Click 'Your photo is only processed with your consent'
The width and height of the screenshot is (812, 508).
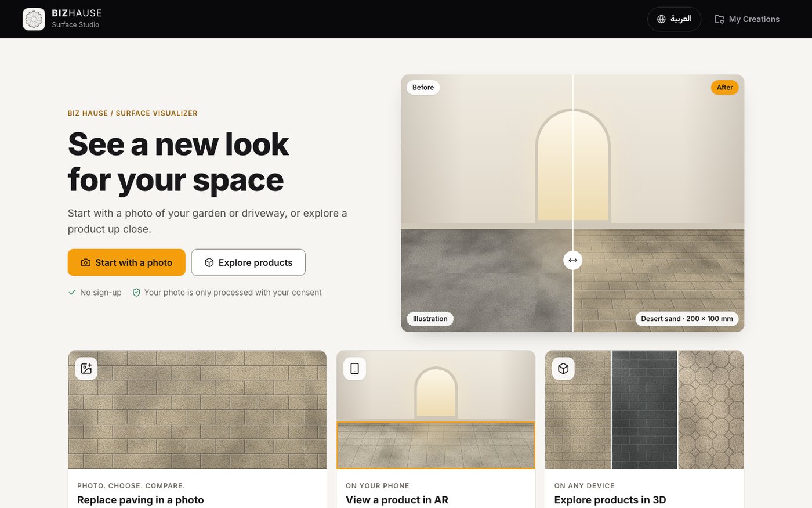(233, 292)
